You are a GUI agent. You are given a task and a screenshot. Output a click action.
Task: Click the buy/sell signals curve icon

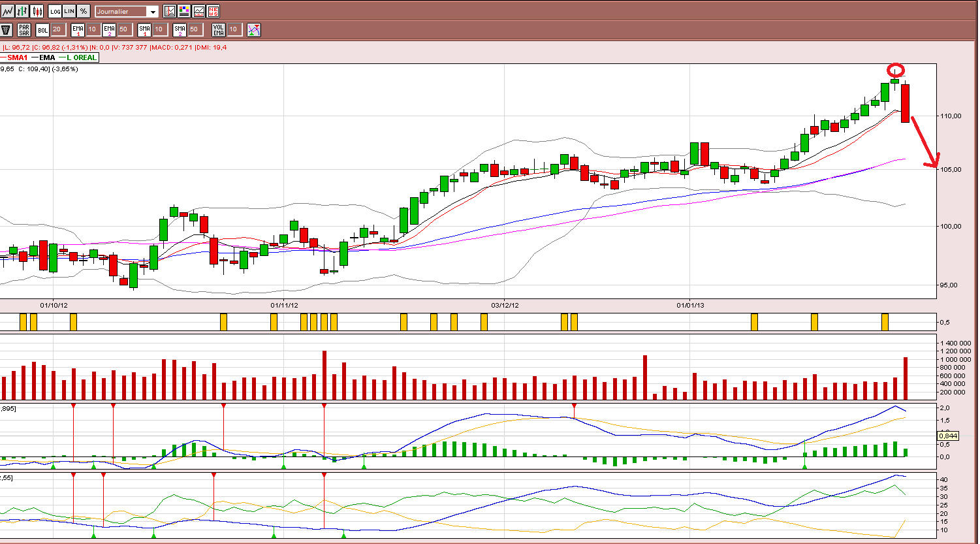pos(254,30)
